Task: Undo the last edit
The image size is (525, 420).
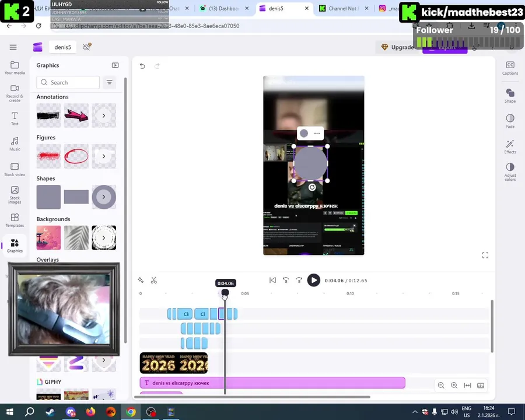Action: click(142, 66)
